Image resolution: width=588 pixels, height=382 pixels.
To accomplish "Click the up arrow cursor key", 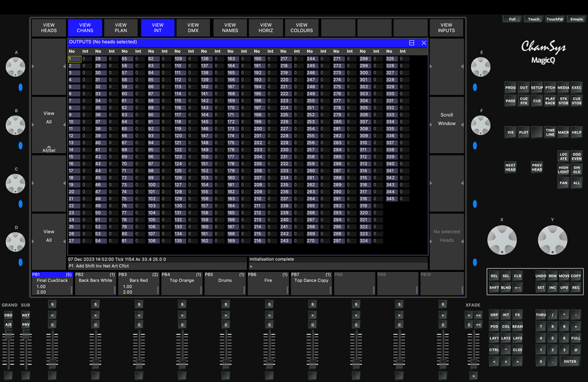I will (506, 350).
